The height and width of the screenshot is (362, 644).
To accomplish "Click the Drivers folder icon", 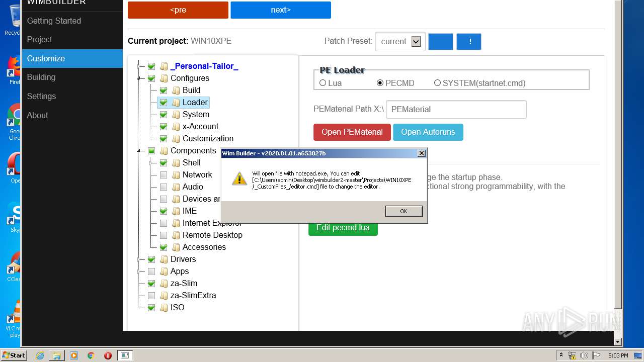I will click(164, 259).
